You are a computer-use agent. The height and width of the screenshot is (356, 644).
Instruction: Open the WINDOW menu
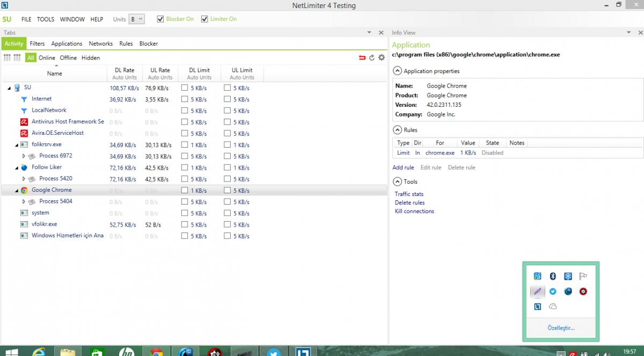pyautogui.click(x=72, y=19)
